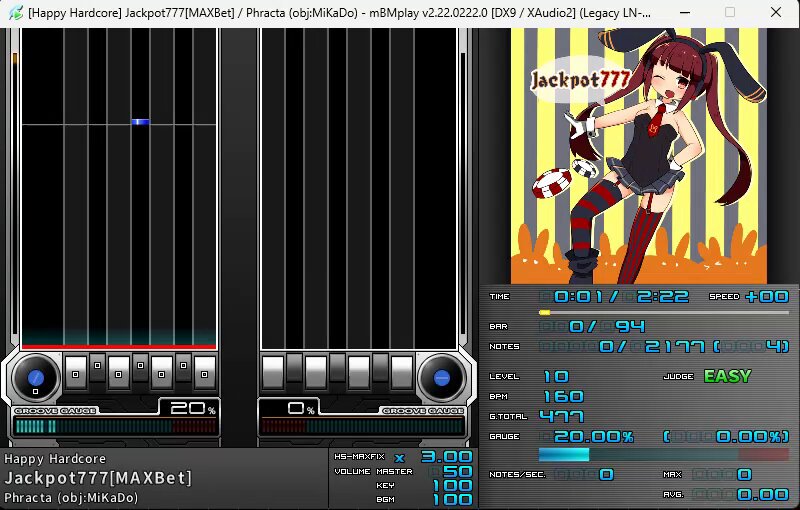Tap player 1's middle black key
This screenshot has width=800, height=510.
click(x=140, y=367)
